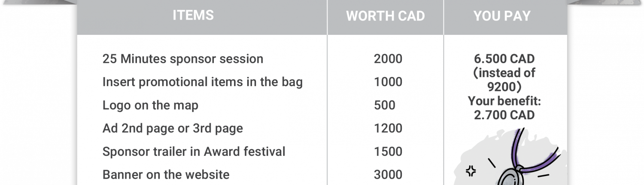Click Sponsor trailer in Award festival

[x=194, y=152]
